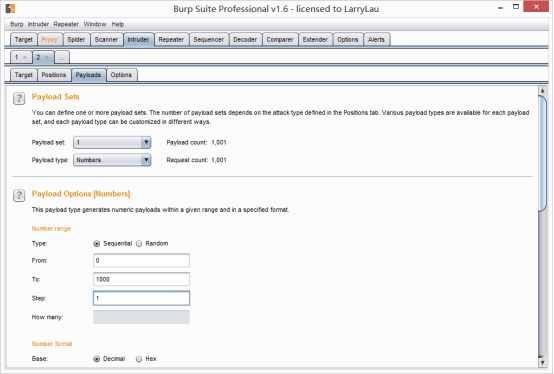Image resolution: width=554 pixels, height=374 pixels.
Task: Open the Repeater menu
Action: tap(66, 24)
